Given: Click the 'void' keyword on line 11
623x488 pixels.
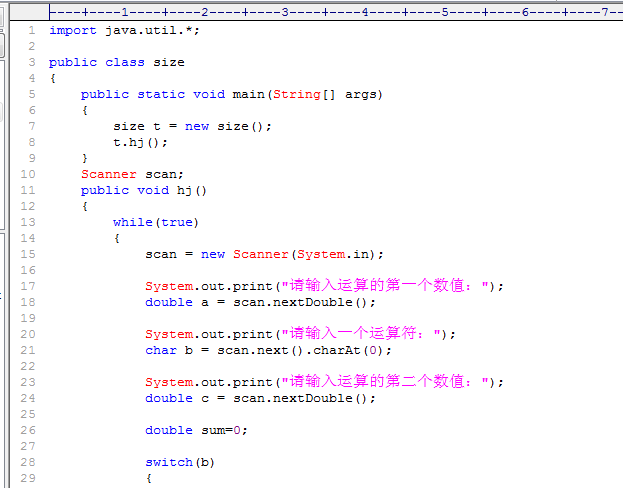Looking at the screenshot, I should [x=153, y=190].
